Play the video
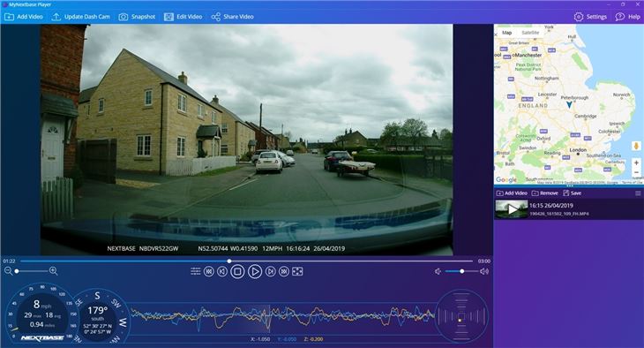644x348 pixels. coord(255,271)
